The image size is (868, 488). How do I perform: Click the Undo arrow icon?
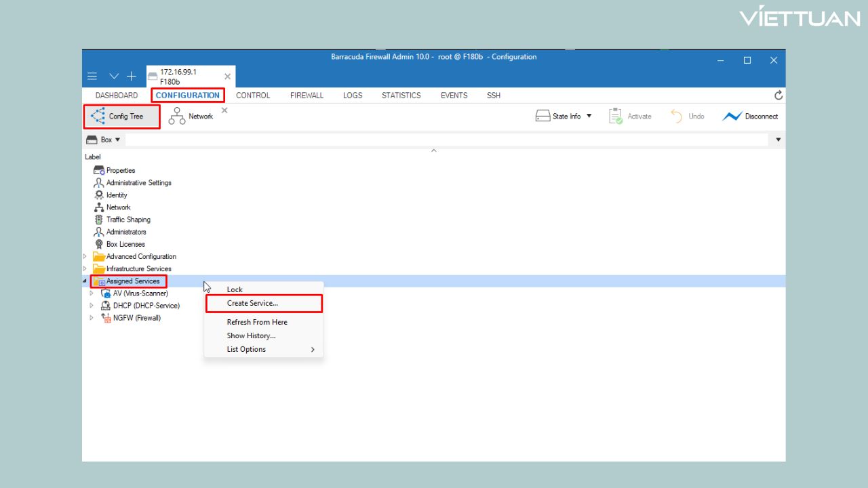coord(676,117)
